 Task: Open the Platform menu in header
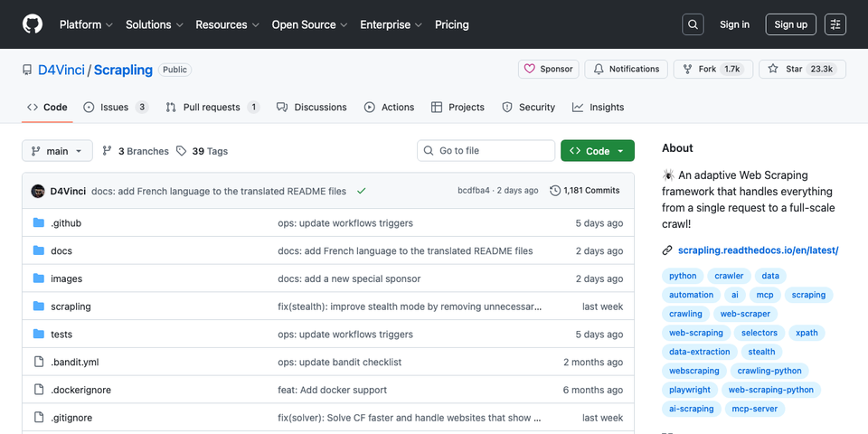pyautogui.click(x=86, y=24)
